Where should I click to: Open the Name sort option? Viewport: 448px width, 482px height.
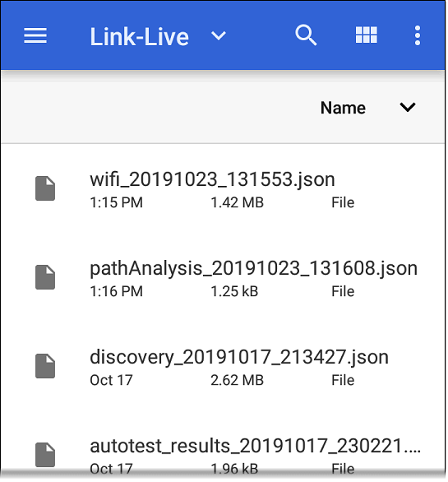click(x=343, y=108)
